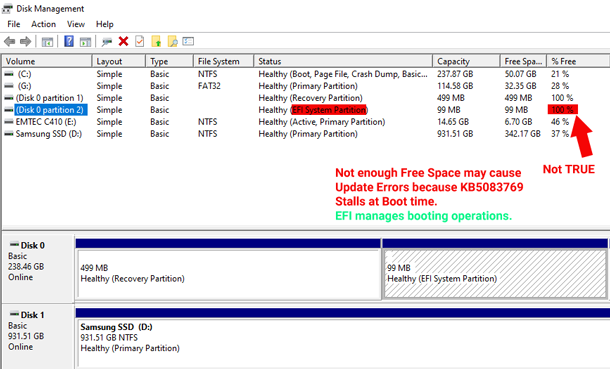This screenshot has width=610, height=369.
Task: Select the EMTEC C410 (E:) volume
Action: 46,122
